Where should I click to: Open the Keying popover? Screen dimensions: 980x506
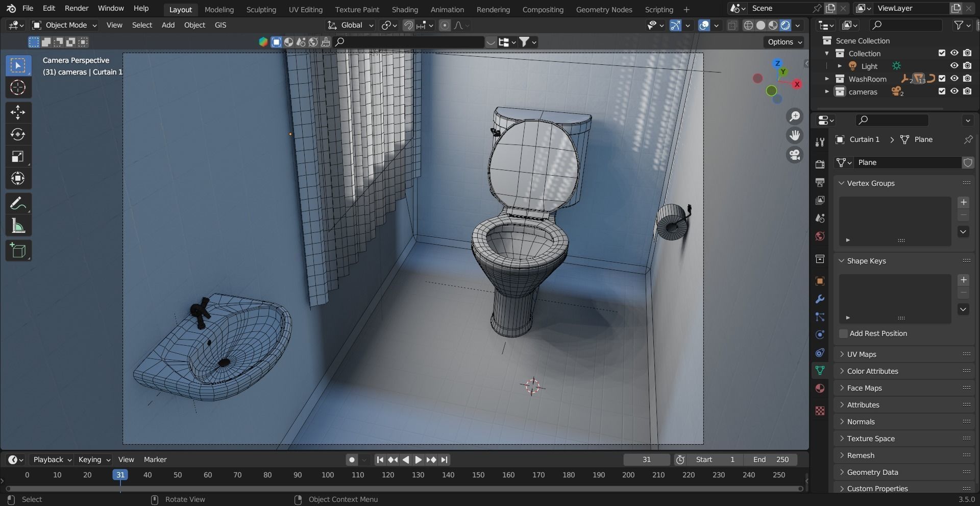(94, 460)
